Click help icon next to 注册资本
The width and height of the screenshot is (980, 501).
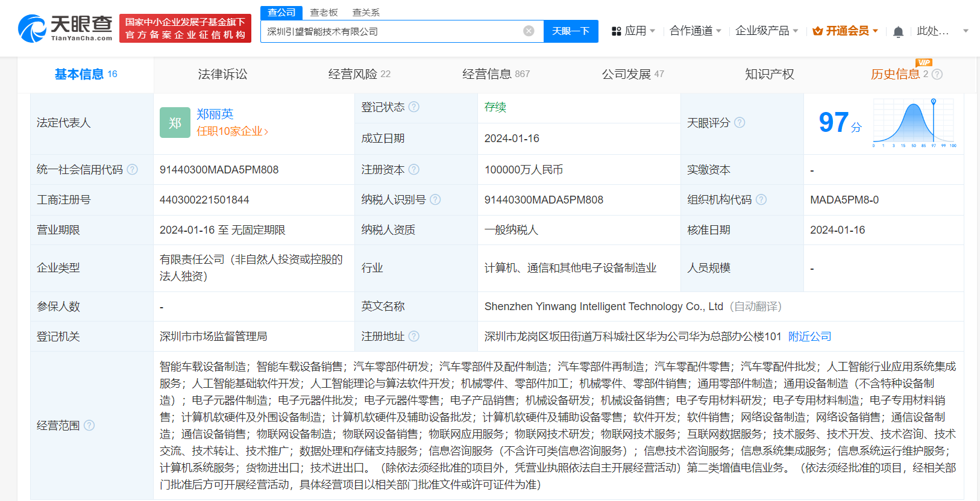tap(414, 170)
